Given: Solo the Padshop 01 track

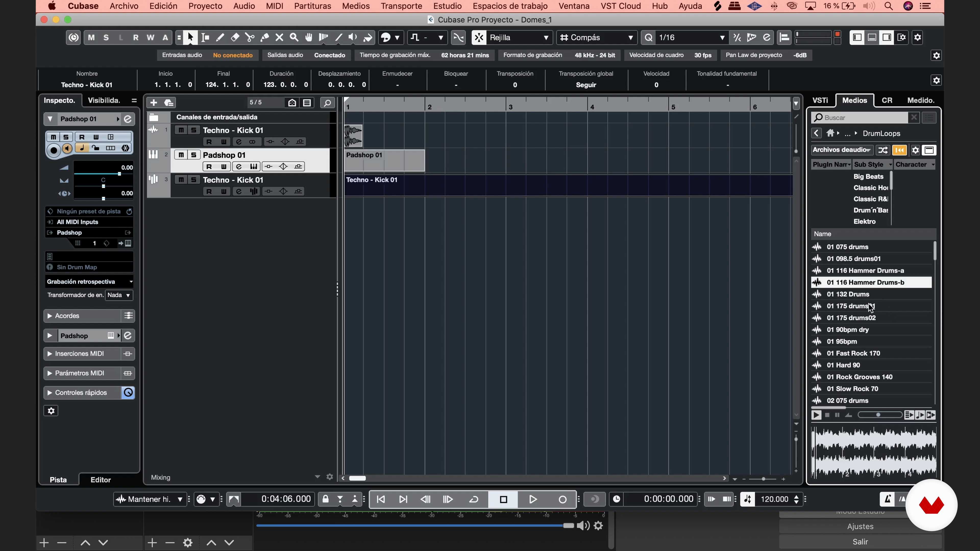Looking at the screenshot, I should [x=194, y=155].
